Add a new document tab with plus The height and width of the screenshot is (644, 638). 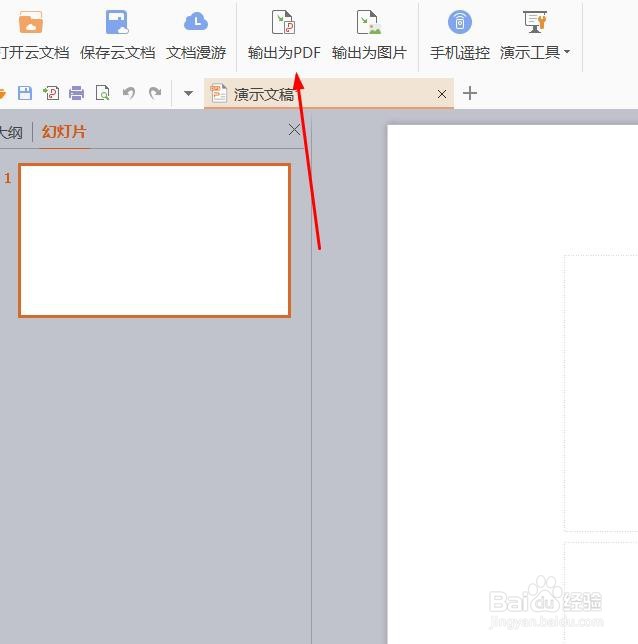coord(470,93)
